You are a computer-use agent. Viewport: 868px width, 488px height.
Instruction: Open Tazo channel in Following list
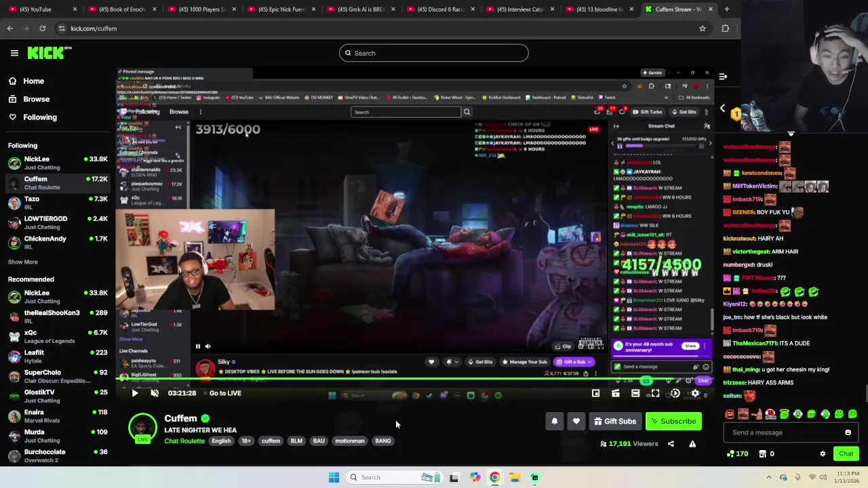point(57,203)
